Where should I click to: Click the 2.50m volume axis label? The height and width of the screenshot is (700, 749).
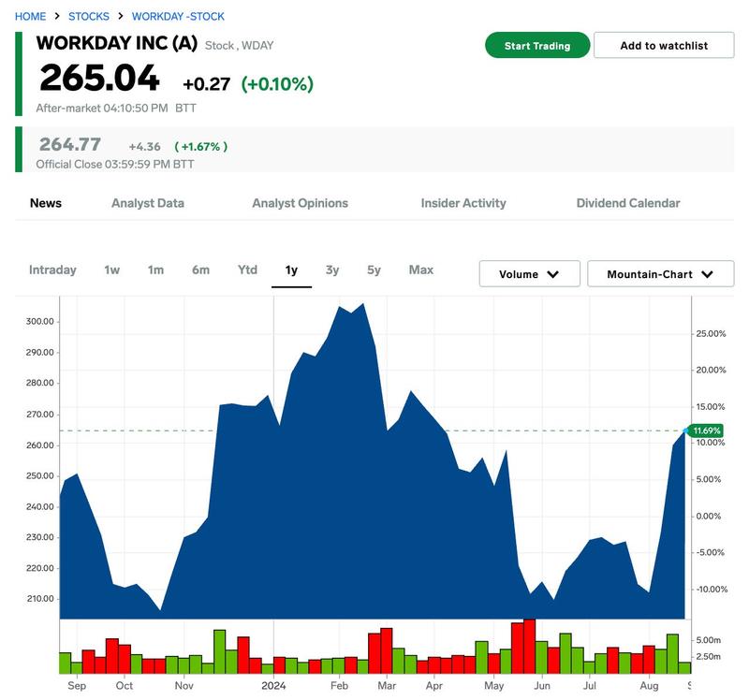click(x=709, y=656)
